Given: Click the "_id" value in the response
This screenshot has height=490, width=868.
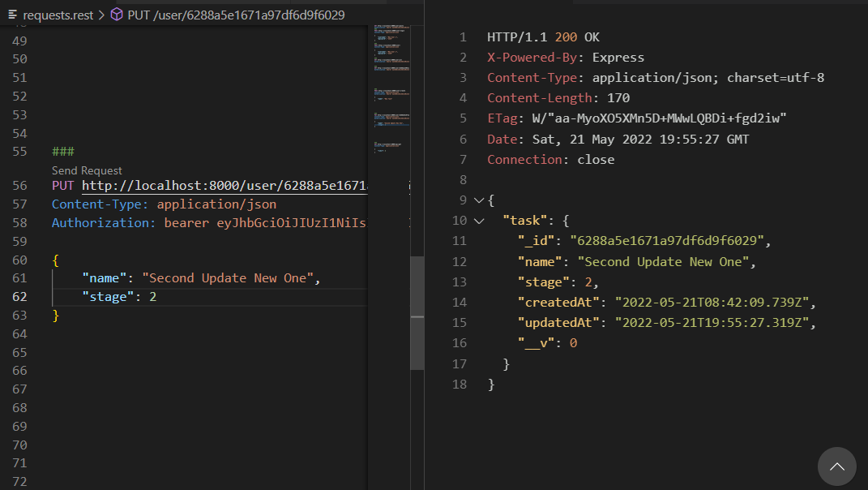Looking at the screenshot, I should coord(667,241).
